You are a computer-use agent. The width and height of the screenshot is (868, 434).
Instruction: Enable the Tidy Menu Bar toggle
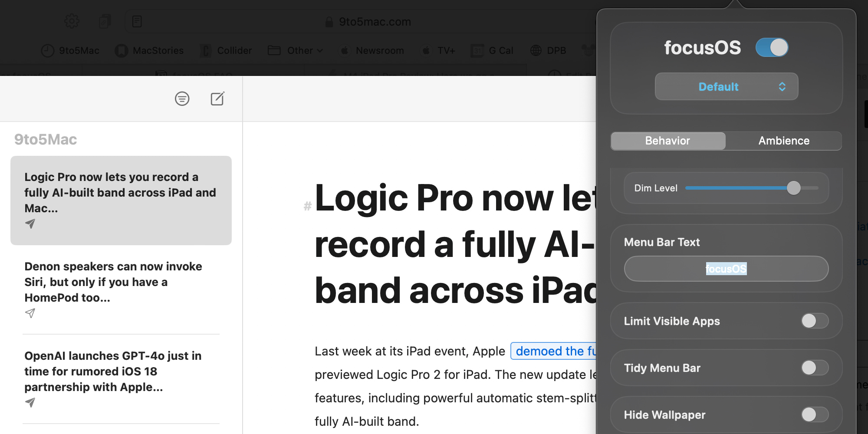pyautogui.click(x=815, y=368)
